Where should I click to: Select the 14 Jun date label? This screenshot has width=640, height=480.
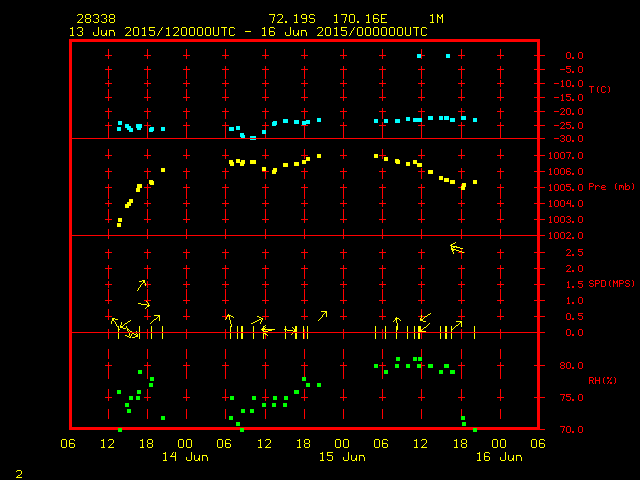[185, 457]
